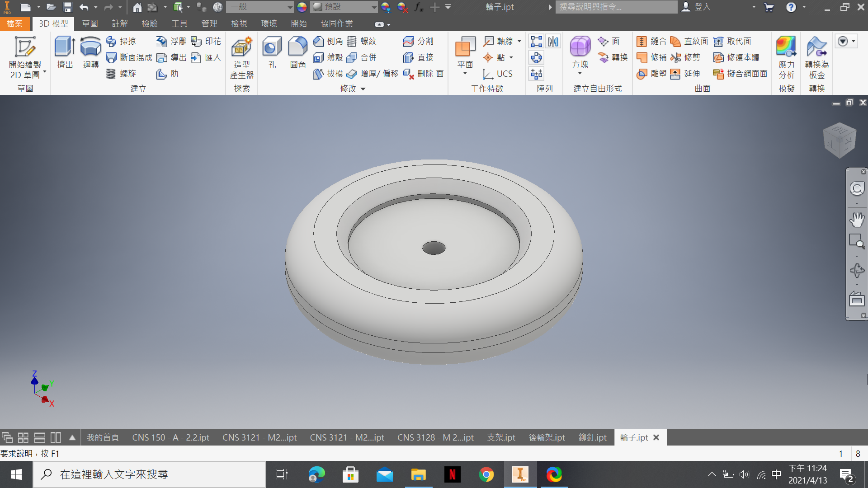Select the 薄殼 (Shell) tool
This screenshot has height=488, width=868.
[x=328, y=57]
